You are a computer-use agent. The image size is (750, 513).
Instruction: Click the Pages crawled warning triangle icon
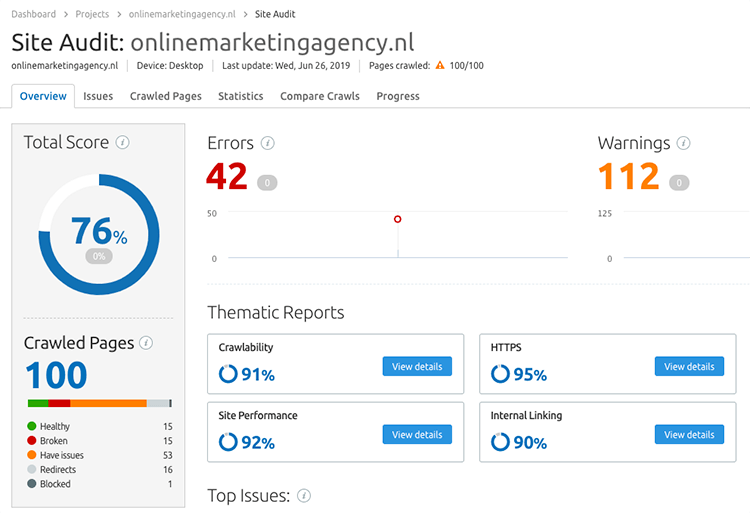coord(440,65)
